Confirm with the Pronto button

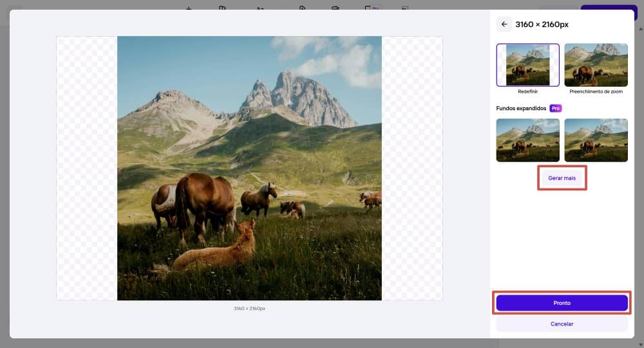(x=562, y=303)
